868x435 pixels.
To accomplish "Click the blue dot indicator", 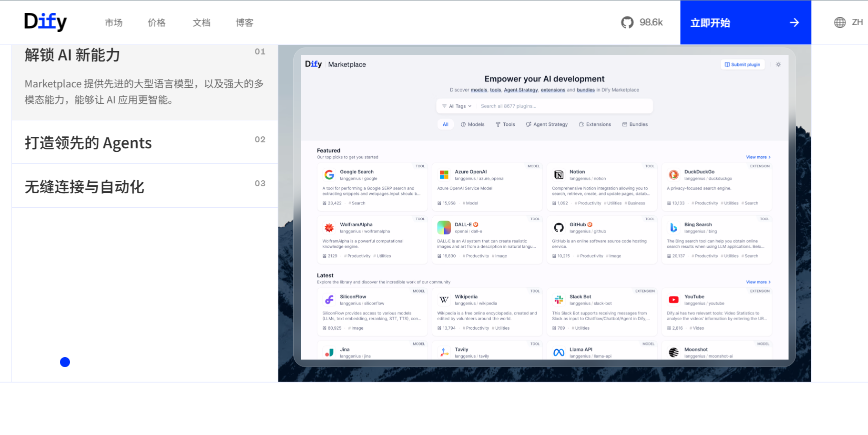I will point(65,362).
